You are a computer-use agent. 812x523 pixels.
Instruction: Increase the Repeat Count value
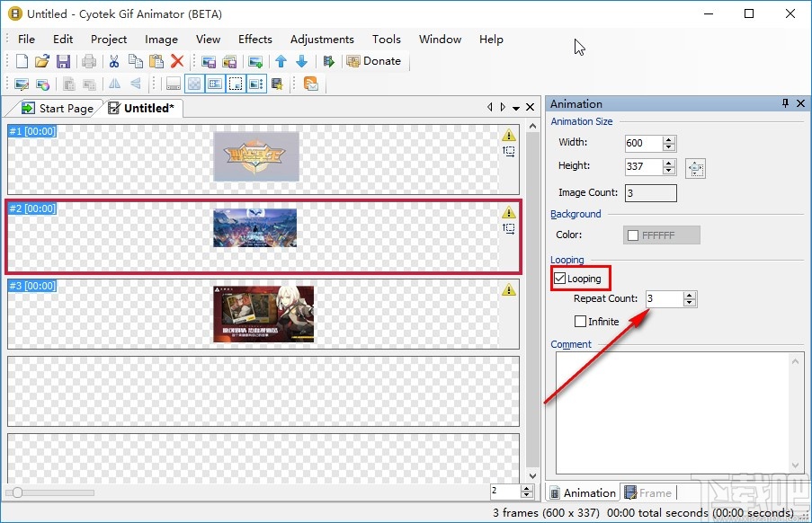click(690, 296)
